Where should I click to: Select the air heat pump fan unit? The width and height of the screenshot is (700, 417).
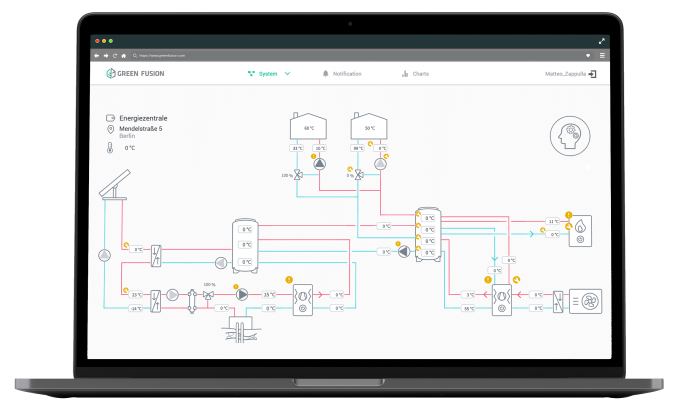[585, 299]
